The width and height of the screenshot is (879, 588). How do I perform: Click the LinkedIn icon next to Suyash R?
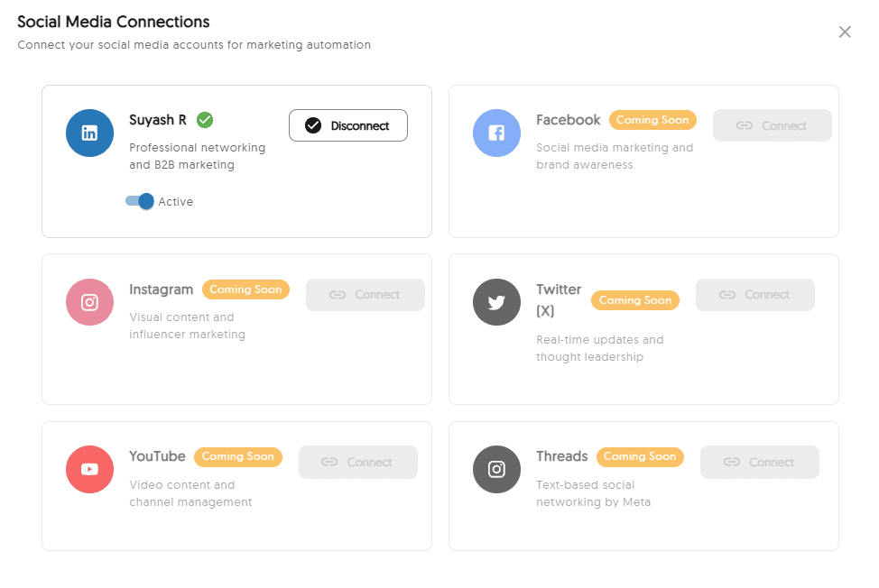coord(89,133)
